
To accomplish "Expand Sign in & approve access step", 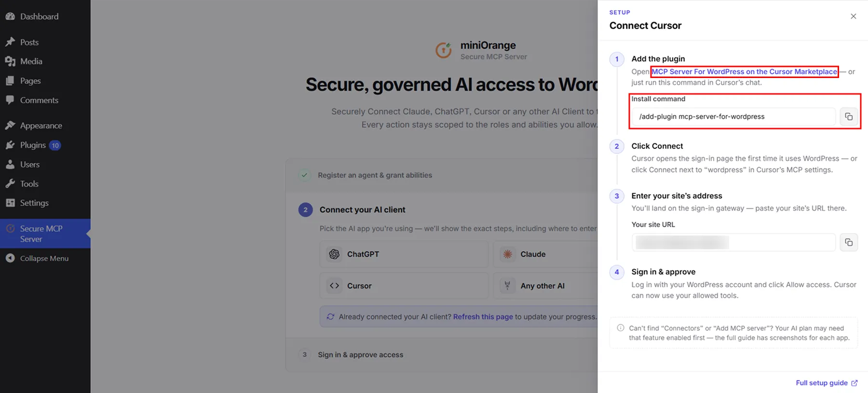I will coord(441,355).
